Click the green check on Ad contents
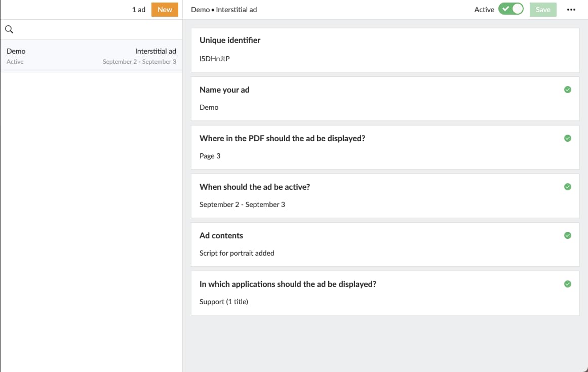The width and height of the screenshot is (588, 372). [567, 235]
